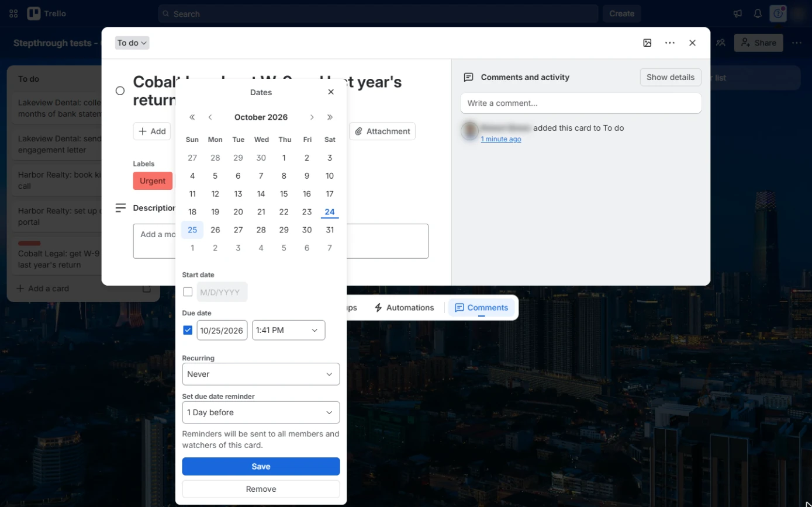Select October 19 in calendar

coord(215,212)
